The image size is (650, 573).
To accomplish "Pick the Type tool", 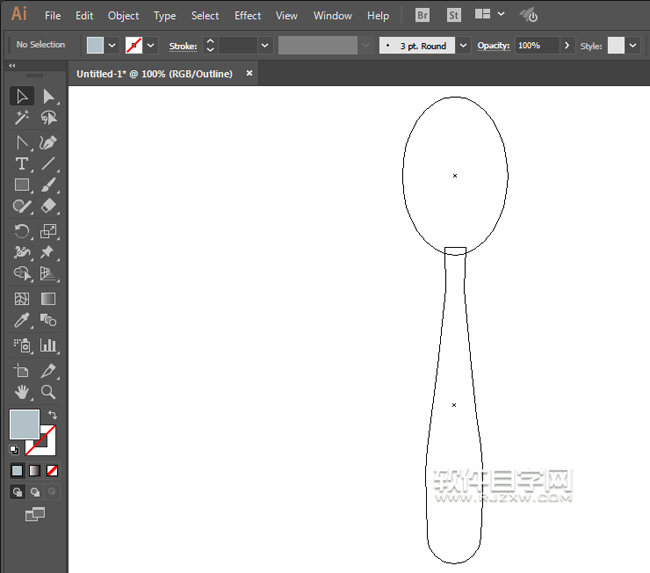I will point(22,164).
